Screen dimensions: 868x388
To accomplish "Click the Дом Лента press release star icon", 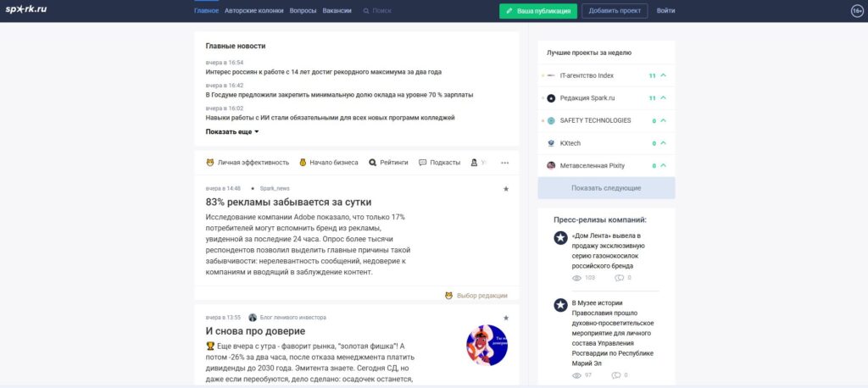I will (x=561, y=238).
